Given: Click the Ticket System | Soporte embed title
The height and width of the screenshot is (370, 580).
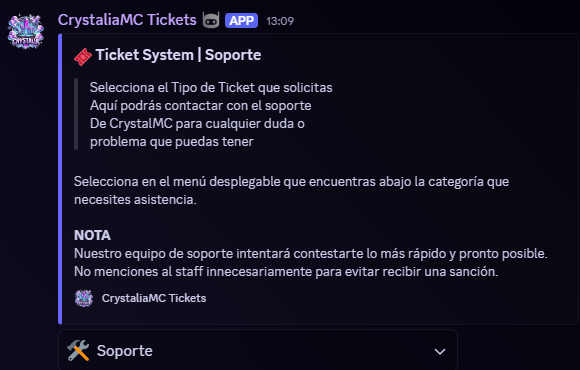Looking at the screenshot, I should (178, 55).
